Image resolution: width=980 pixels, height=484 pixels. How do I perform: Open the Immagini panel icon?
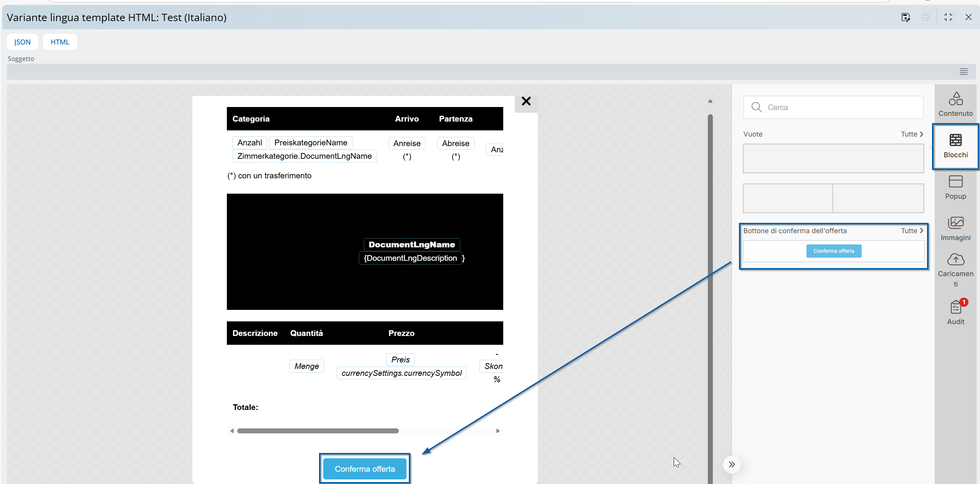point(955,229)
